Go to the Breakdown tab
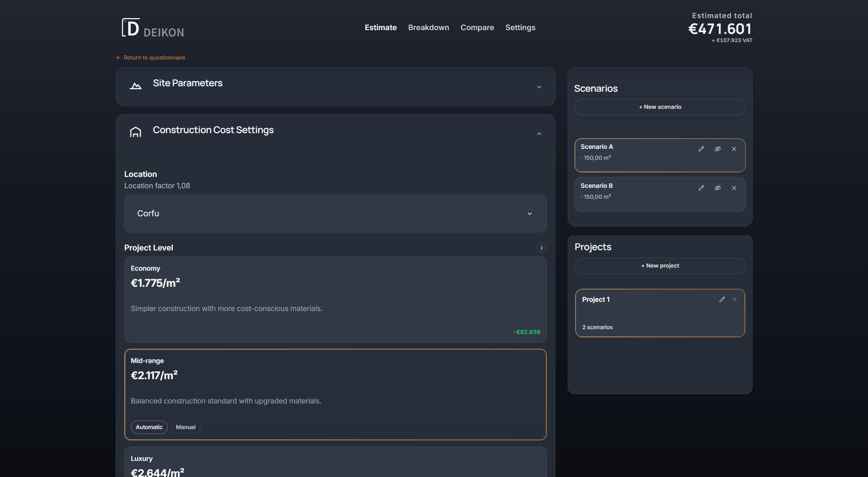Viewport: 868px width, 477px height. pyautogui.click(x=428, y=27)
